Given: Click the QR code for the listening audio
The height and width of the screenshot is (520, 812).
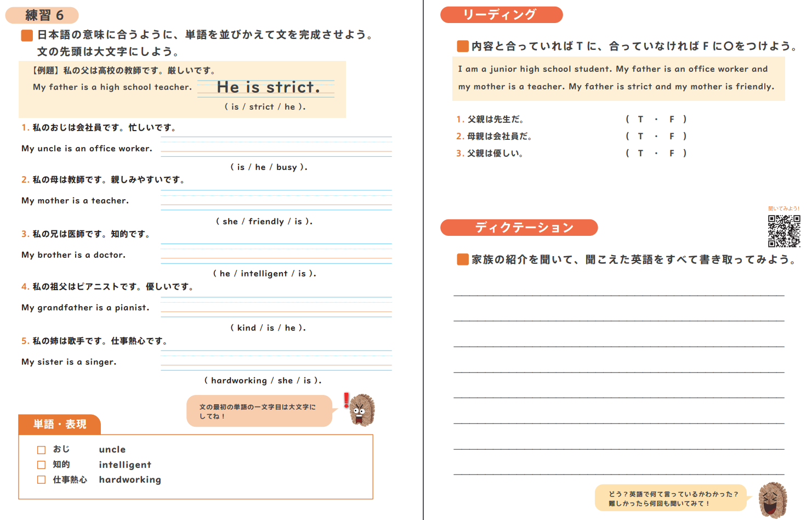Looking at the screenshot, I should (783, 230).
